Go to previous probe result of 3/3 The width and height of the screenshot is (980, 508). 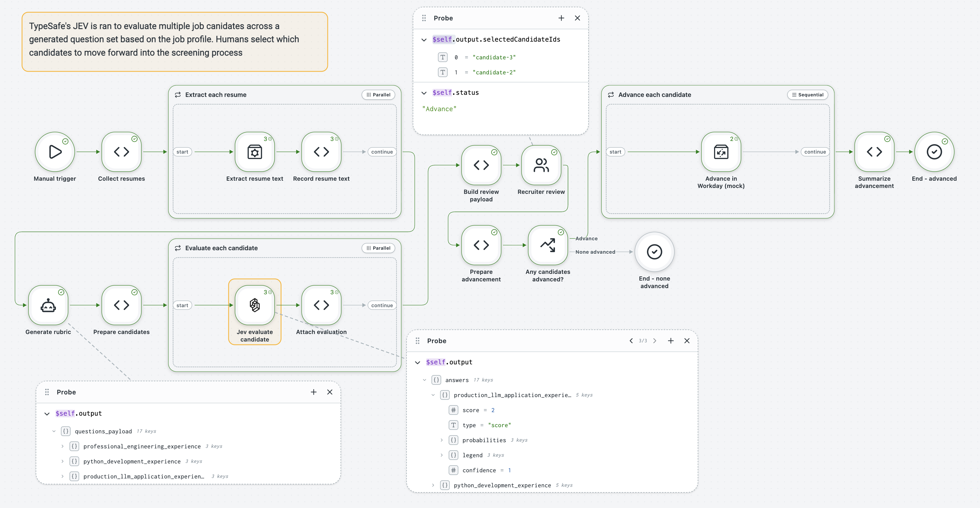coord(631,341)
